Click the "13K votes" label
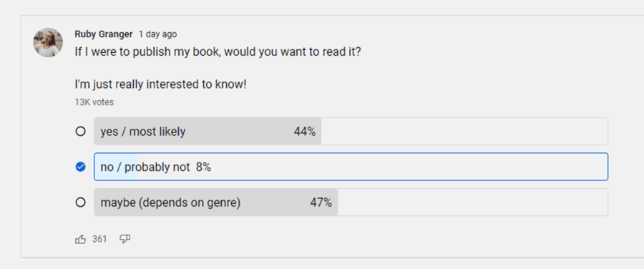644x269 pixels. [94, 102]
